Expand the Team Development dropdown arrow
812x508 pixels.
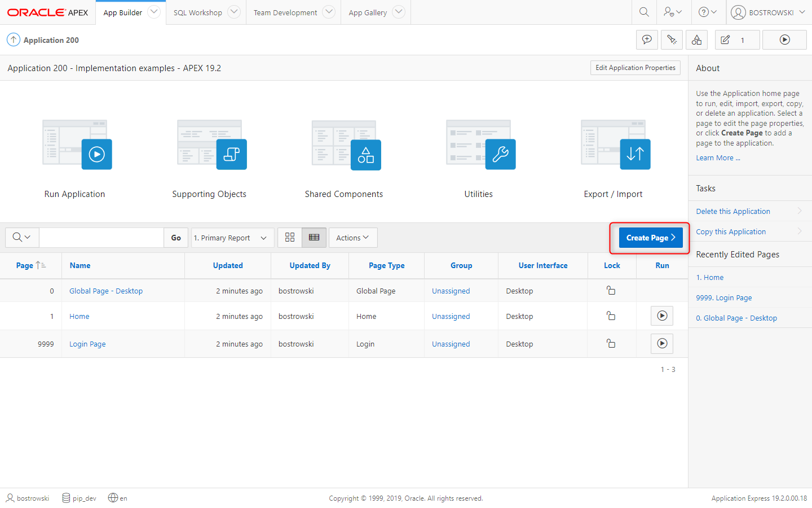point(329,12)
